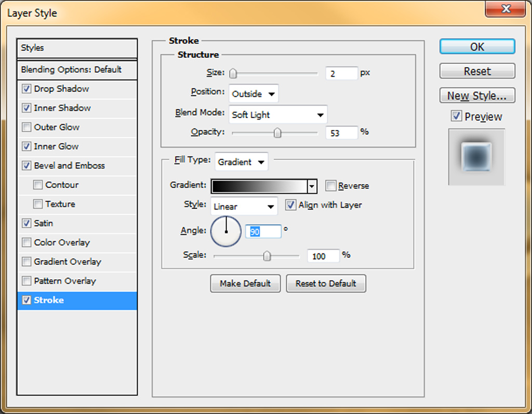Image resolution: width=532 pixels, height=414 pixels.
Task: Click the Opacity slider handle
Action: [x=277, y=133]
